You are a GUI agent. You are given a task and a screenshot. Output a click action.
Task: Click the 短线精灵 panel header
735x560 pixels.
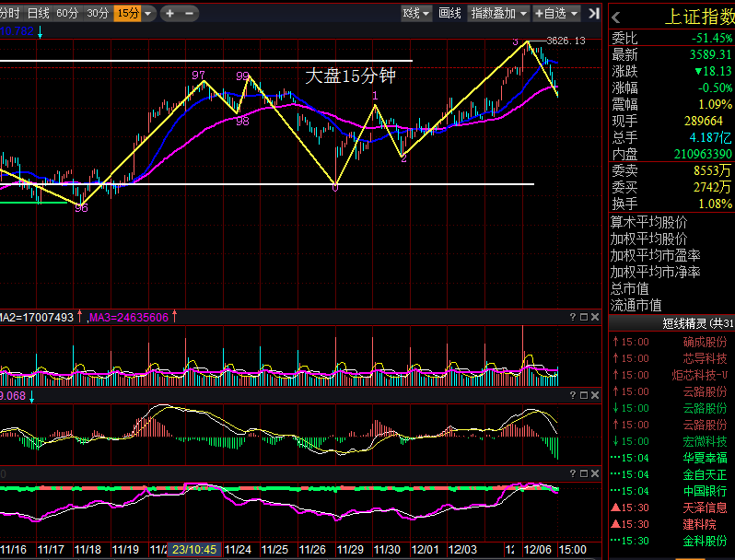(x=671, y=323)
